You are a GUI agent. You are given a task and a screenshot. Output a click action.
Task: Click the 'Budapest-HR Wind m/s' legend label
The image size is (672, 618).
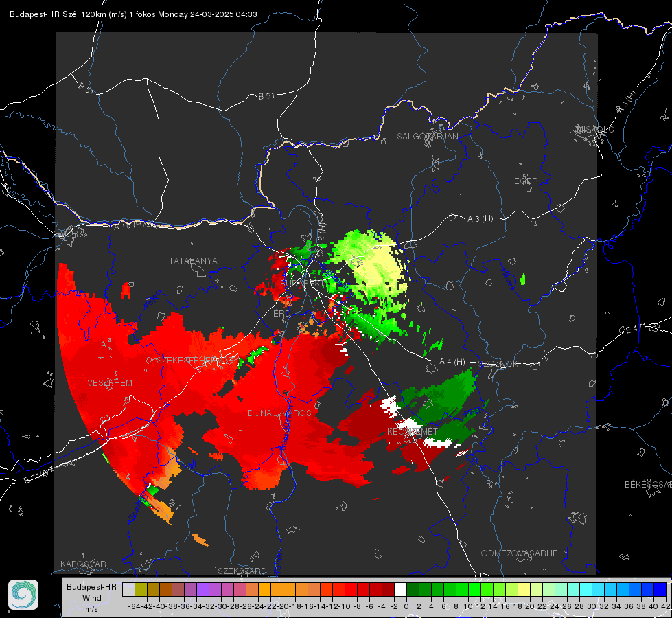[92, 598]
